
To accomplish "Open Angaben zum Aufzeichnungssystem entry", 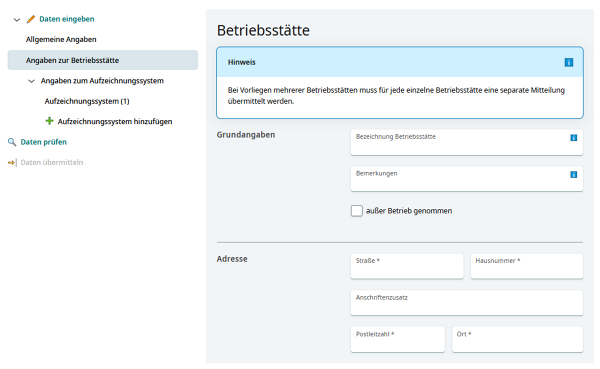I will [102, 81].
